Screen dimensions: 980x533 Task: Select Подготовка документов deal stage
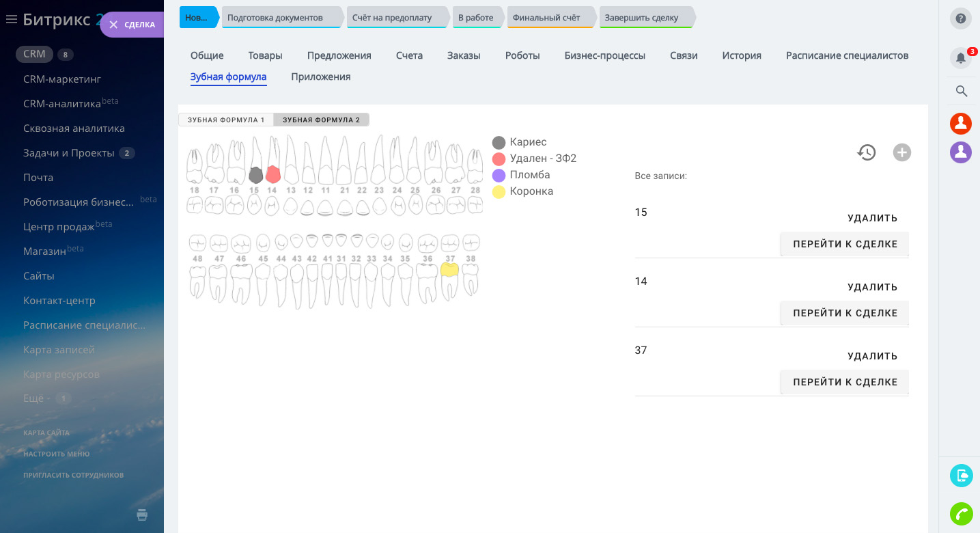point(280,18)
